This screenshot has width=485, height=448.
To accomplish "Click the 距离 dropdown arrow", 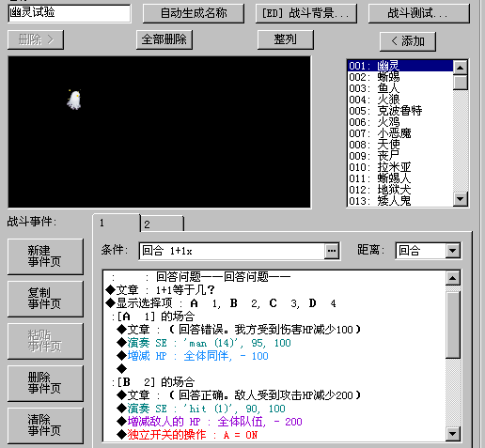I will [453, 251].
